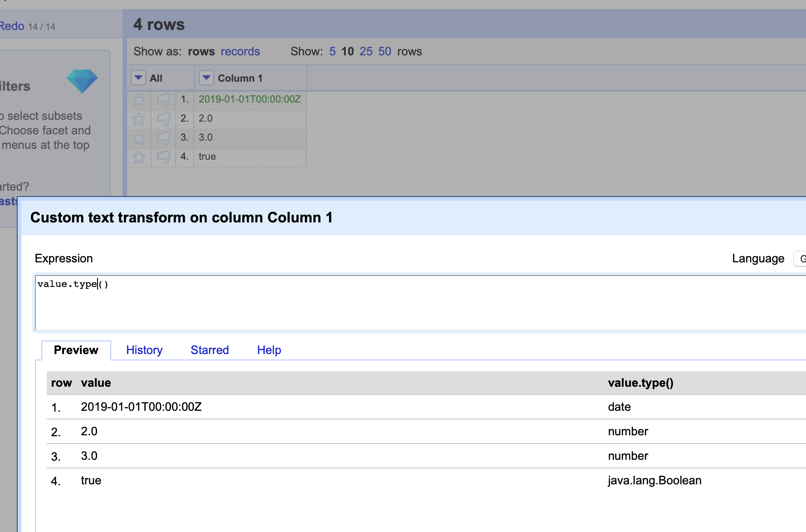Click preview value 'true' in row 4
This screenshot has height=532, width=806.
91,480
